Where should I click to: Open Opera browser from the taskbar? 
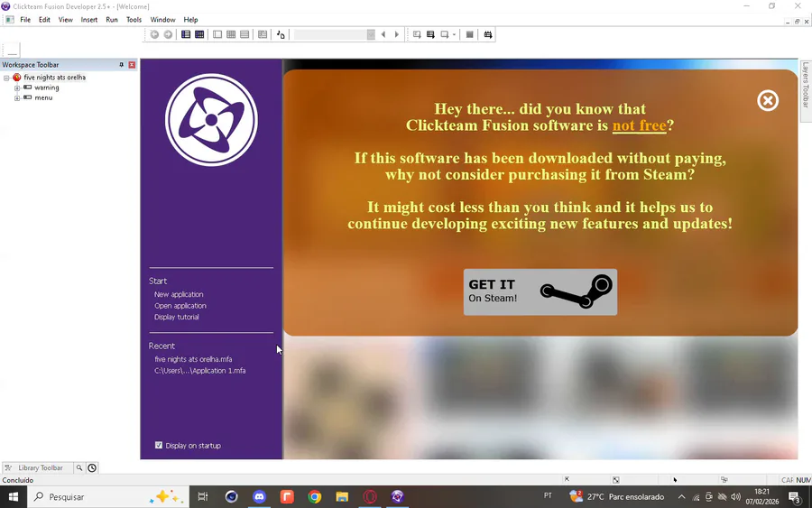coord(370,497)
